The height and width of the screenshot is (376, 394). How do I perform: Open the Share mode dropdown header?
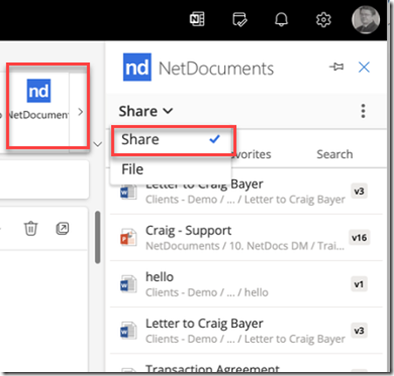[x=146, y=111]
